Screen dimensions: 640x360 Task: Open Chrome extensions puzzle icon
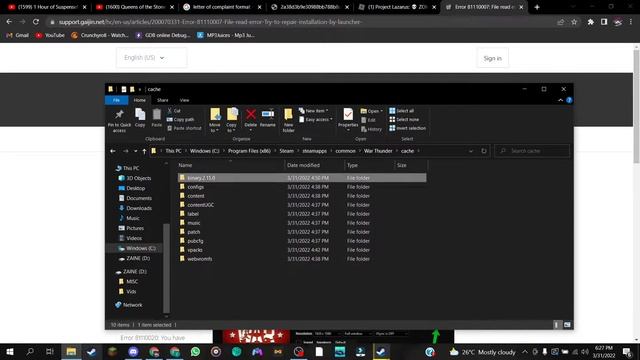coord(590,22)
